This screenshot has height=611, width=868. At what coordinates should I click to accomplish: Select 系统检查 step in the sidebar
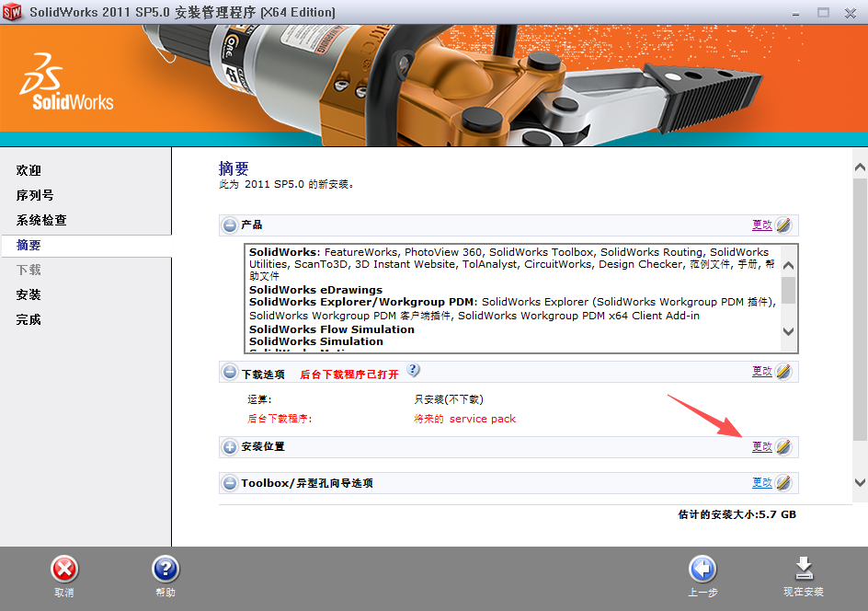coord(41,220)
